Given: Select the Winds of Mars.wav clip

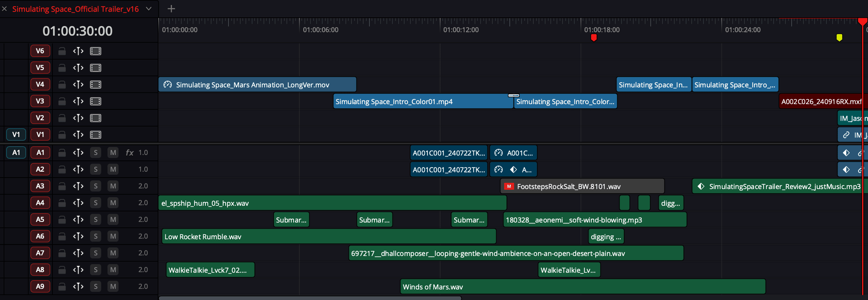Looking at the screenshot, I should click(582, 287).
